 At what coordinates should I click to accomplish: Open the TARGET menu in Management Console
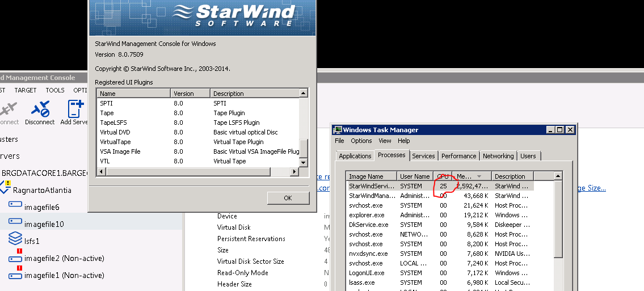tap(26, 90)
